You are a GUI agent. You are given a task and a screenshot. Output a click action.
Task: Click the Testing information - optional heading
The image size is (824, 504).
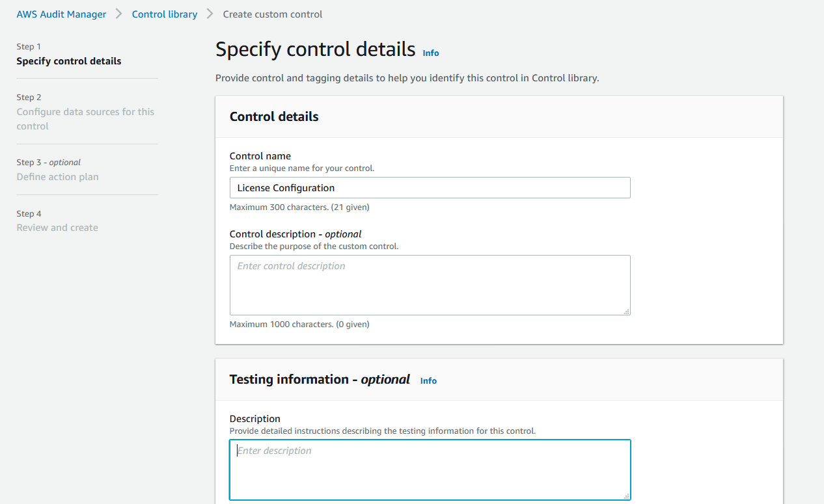pyautogui.click(x=320, y=379)
